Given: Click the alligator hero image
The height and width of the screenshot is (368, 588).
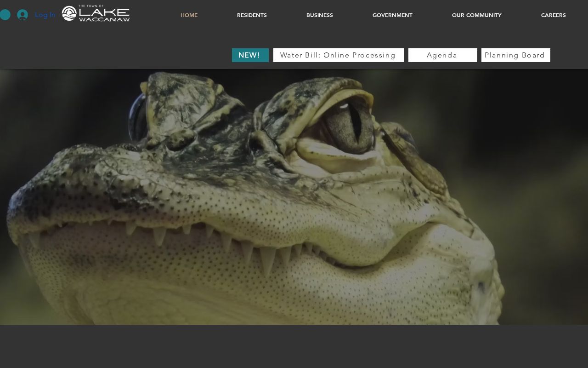Looking at the screenshot, I should (294, 197).
